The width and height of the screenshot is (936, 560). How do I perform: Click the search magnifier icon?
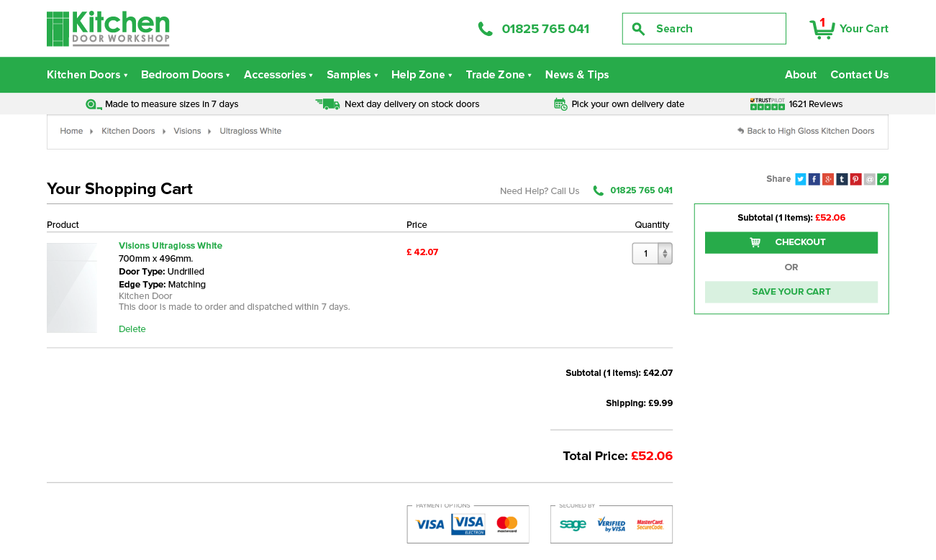638,29
